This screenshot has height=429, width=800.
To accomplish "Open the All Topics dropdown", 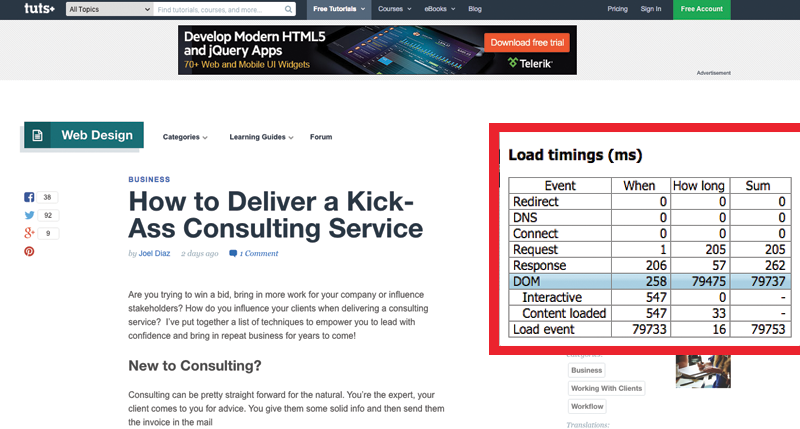I will point(109,9).
